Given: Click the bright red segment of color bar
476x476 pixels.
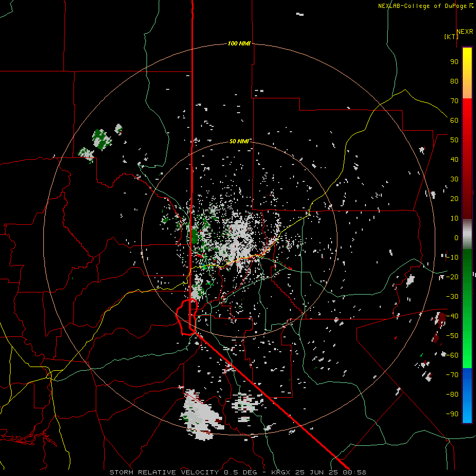Looking at the screenshot, I should coord(467,122).
